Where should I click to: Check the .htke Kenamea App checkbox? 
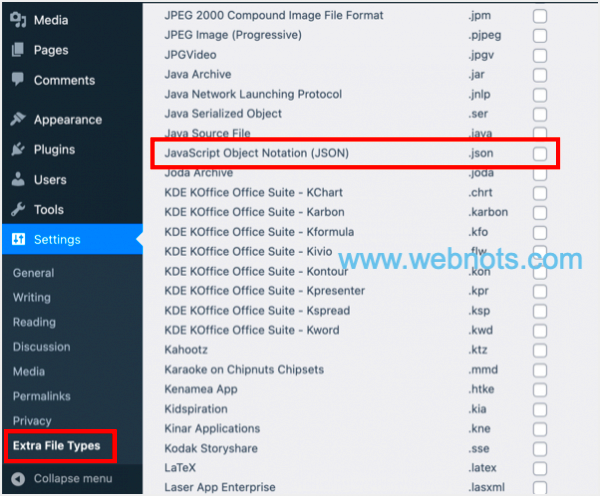tap(540, 390)
